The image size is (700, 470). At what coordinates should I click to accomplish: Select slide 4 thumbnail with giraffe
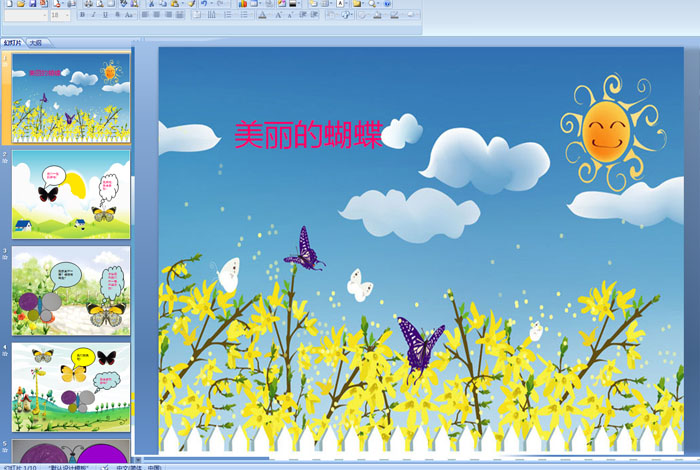[x=71, y=387]
